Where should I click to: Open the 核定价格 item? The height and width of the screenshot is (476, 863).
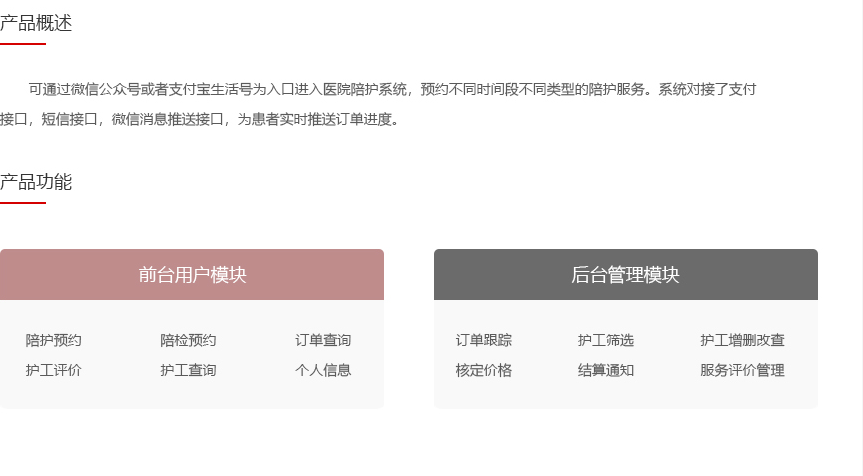[x=484, y=370]
